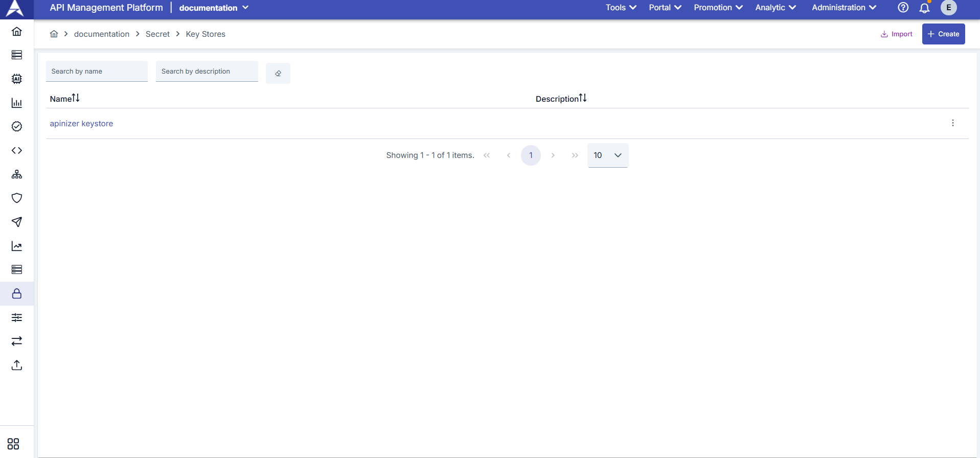
Task: Open the code brackets icon in sidebar
Action: (17, 150)
